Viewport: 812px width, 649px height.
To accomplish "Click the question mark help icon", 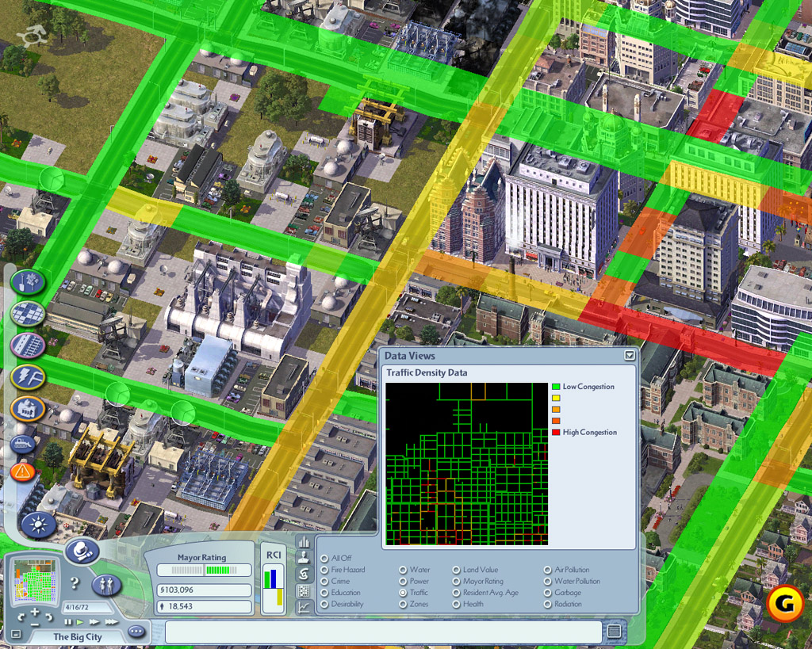I will coord(75,583).
